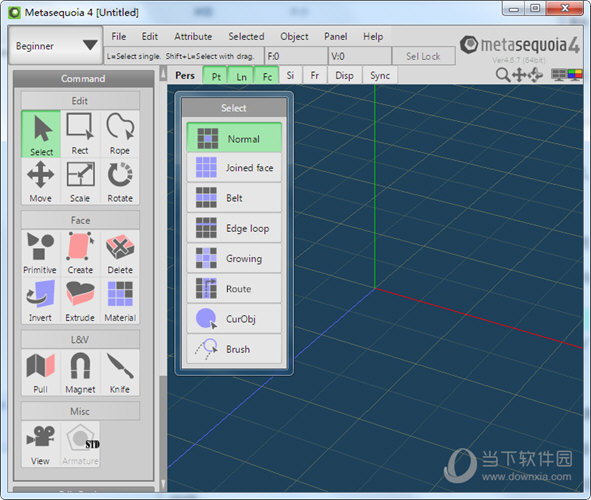Open the File menu

coord(119,37)
